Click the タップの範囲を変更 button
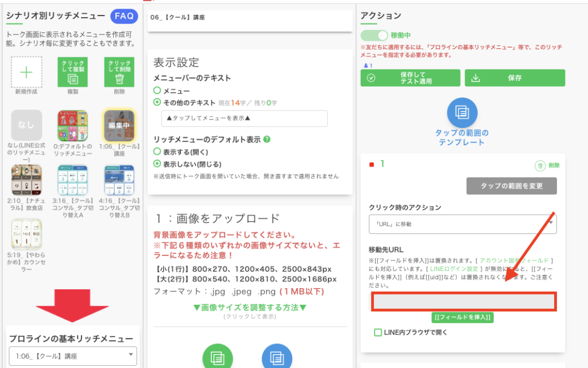 click(511, 186)
